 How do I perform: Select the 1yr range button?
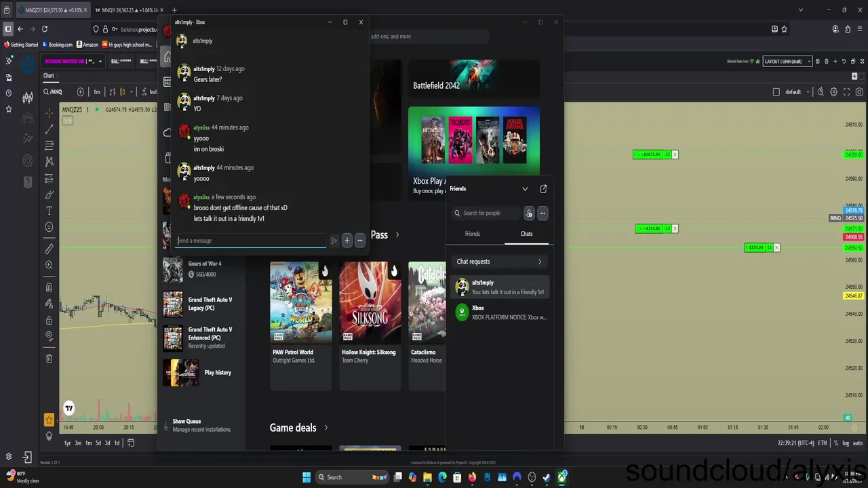pos(67,443)
